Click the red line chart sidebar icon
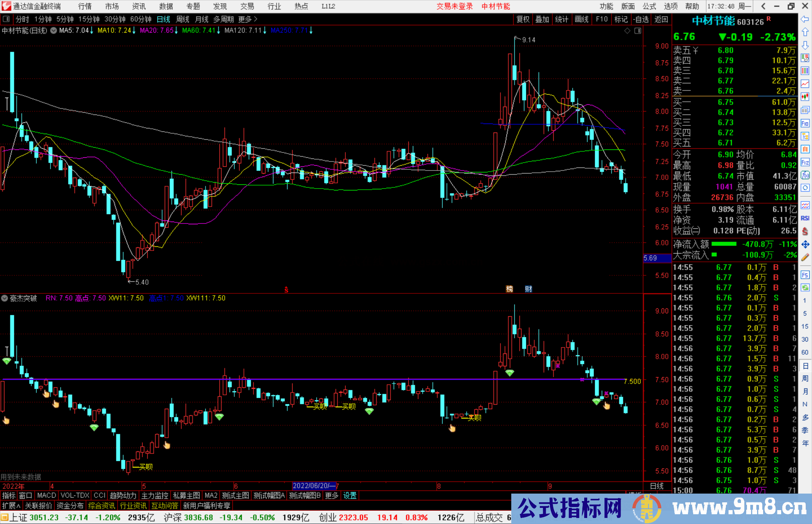 [805, 84]
